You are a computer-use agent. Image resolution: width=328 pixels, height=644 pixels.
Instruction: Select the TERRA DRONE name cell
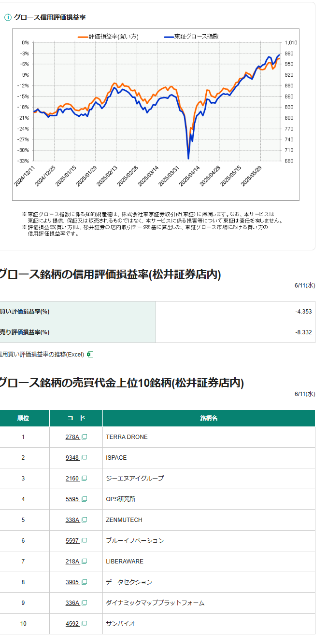coord(209,437)
